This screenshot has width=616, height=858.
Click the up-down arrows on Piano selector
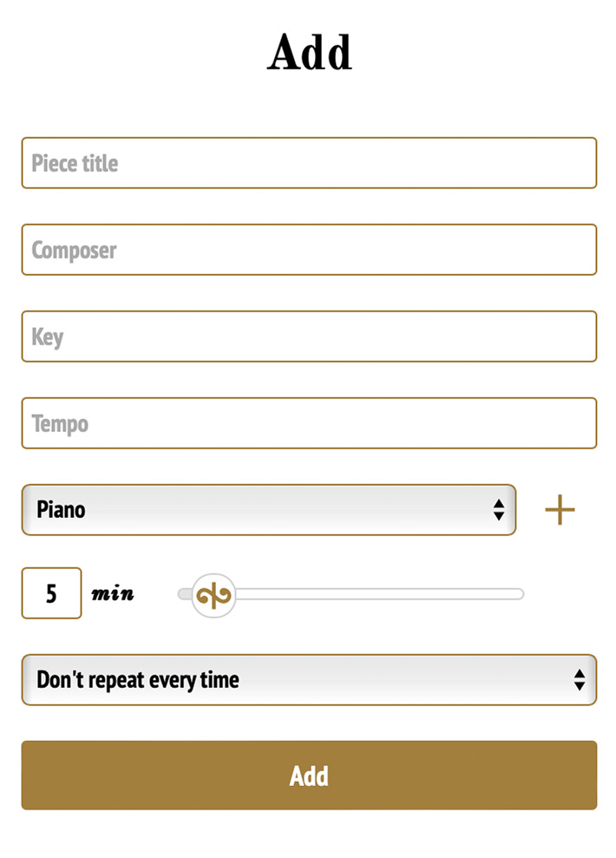pos(498,510)
